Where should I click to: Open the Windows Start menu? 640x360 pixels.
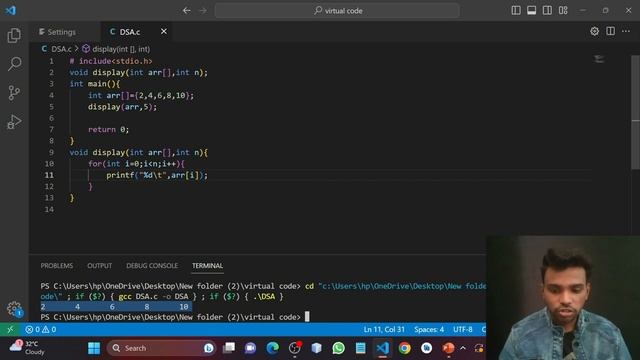[94, 348]
